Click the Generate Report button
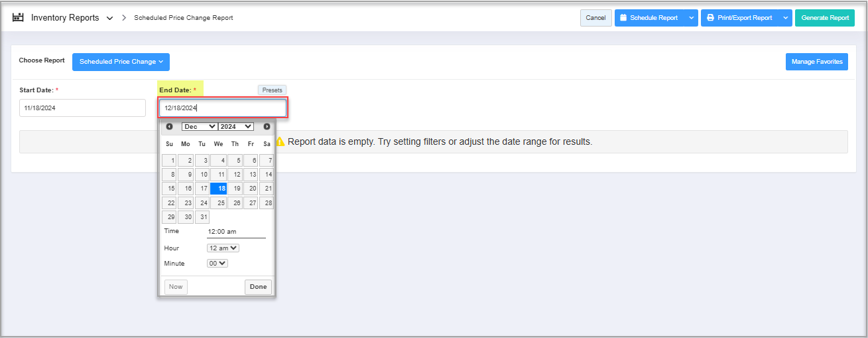The image size is (868, 338). [825, 18]
